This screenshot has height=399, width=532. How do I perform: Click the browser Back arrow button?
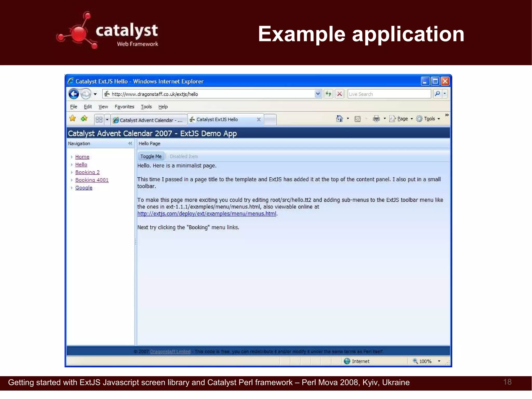[74, 94]
